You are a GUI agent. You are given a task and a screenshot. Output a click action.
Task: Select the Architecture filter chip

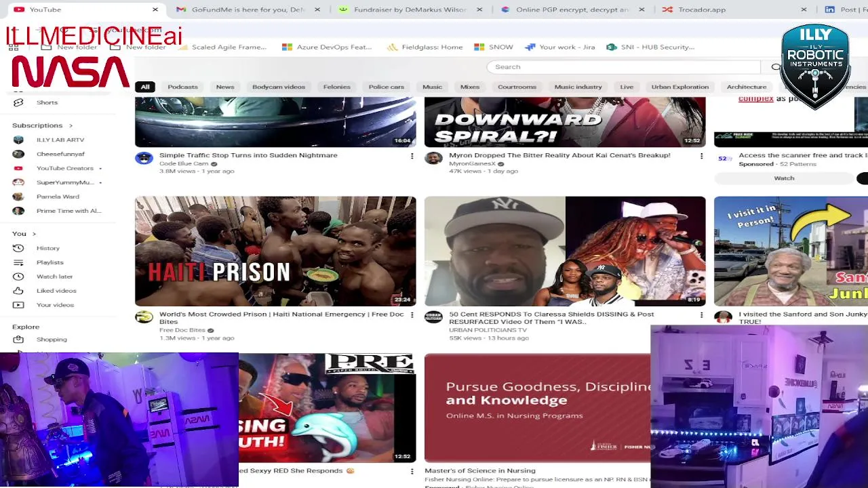pos(747,87)
